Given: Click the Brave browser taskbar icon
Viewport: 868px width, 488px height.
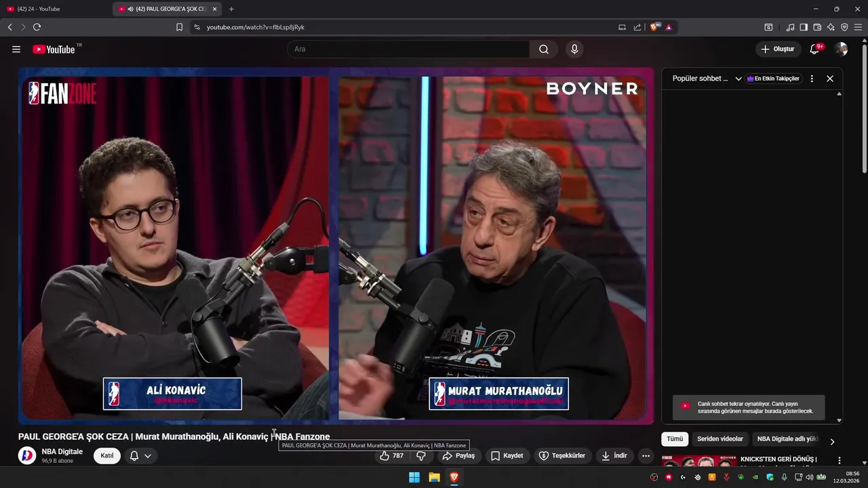Looking at the screenshot, I should [454, 477].
